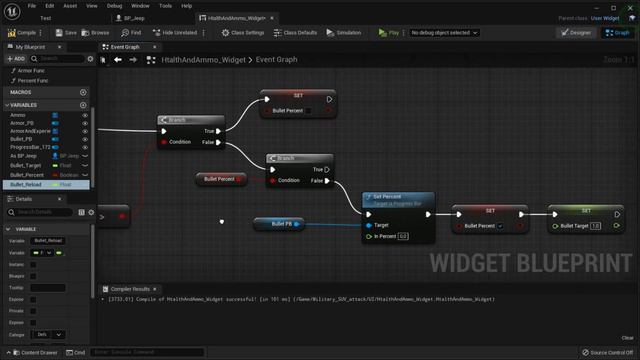640x360 pixels.
Task: Navigate forward in graph history
Action: coord(133,60)
